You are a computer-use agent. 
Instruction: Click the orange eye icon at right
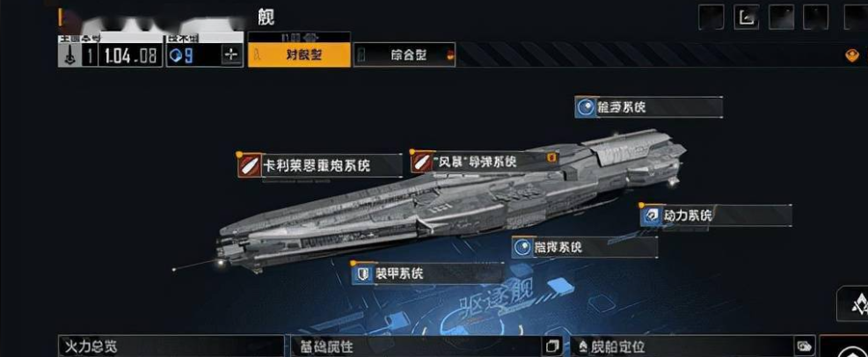point(852,55)
